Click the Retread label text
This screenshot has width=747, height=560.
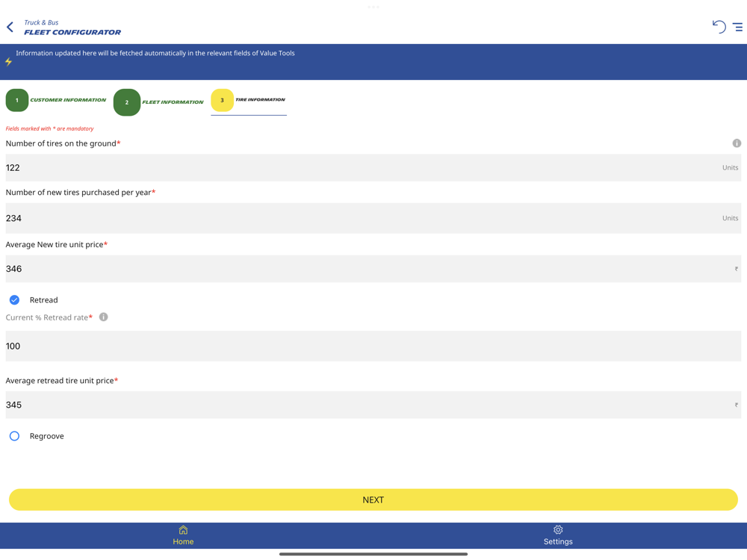pos(44,300)
